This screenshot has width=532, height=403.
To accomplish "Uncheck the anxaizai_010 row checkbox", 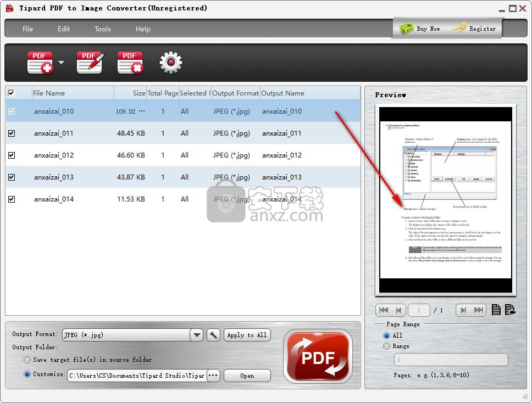I will click(12, 111).
